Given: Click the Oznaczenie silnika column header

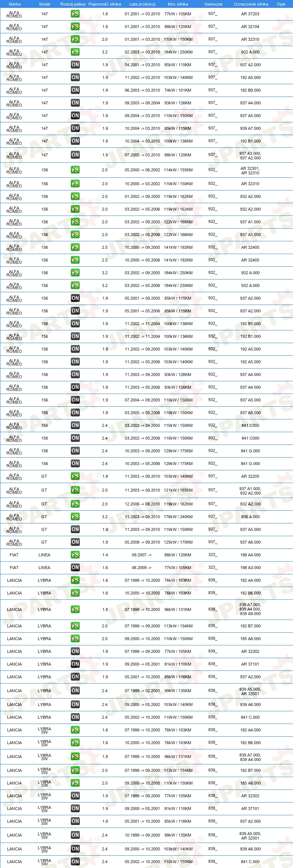Looking at the screenshot, I should click(x=251, y=4).
